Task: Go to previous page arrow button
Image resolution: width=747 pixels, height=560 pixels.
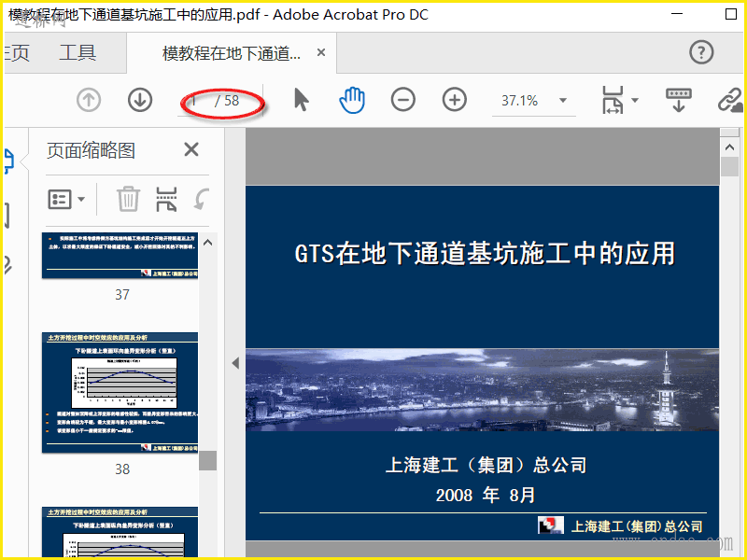Action: point(89,101)
